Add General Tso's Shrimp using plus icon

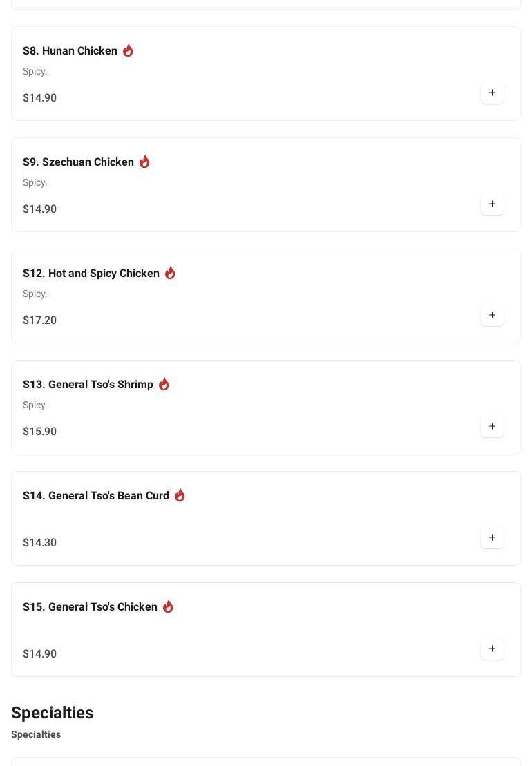[x=492, y=427]
